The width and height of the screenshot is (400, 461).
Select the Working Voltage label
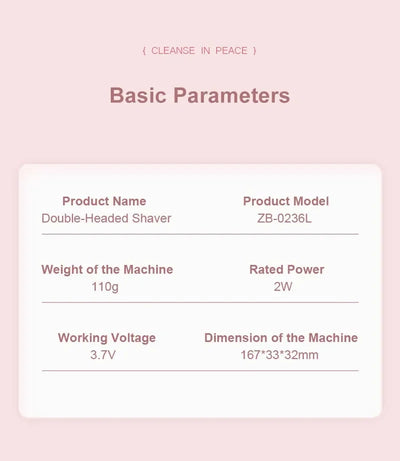click(107, 338)
